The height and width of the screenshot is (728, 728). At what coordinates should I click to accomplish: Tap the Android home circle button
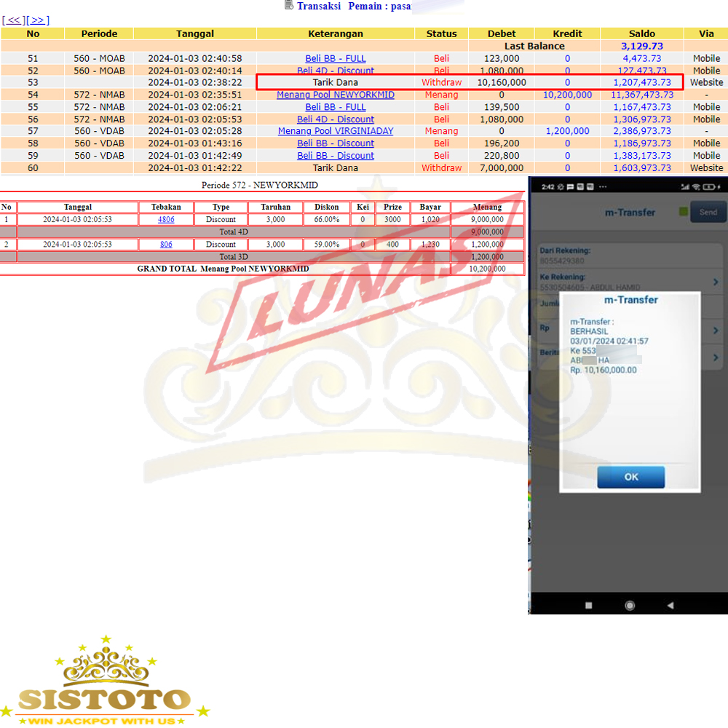point(630,605)
